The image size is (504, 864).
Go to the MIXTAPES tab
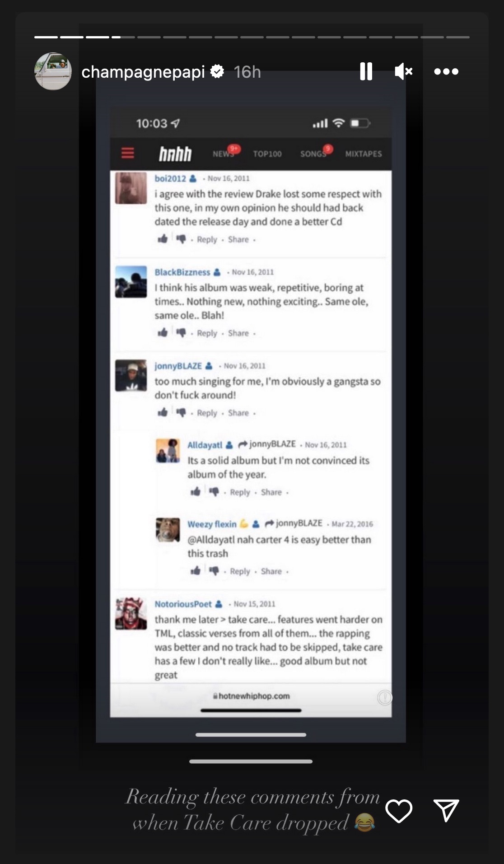click(364, 154)
